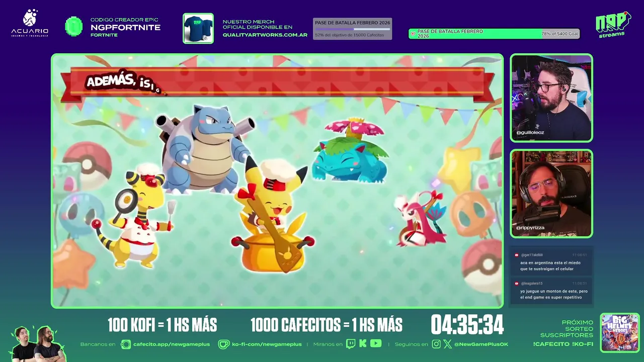The height and width of the screenshot is (362, 644).
Task: Click 'PASE DE BATALLA FEBRERO 2026' gray title
Action: pos(353,23)
